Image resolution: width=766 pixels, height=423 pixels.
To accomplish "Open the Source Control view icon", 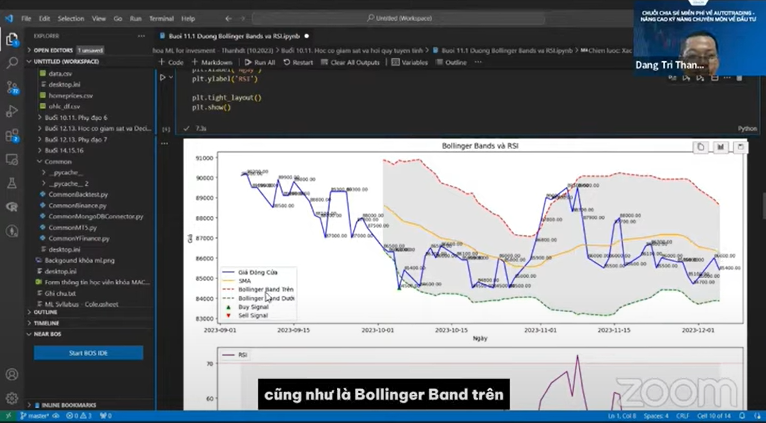I will click(12, 87).
